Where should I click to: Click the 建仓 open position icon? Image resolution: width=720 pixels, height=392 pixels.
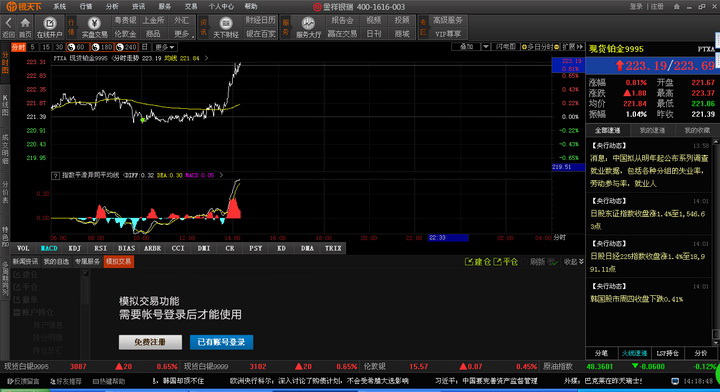tap(468, 262)
